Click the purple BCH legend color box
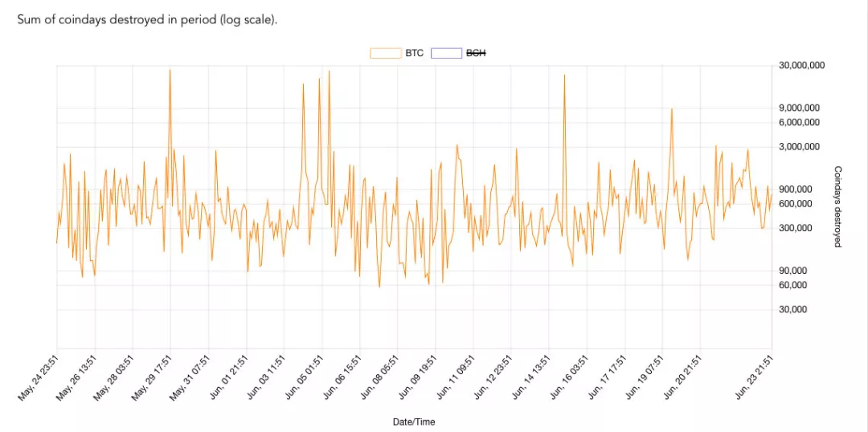 point(446,54)
